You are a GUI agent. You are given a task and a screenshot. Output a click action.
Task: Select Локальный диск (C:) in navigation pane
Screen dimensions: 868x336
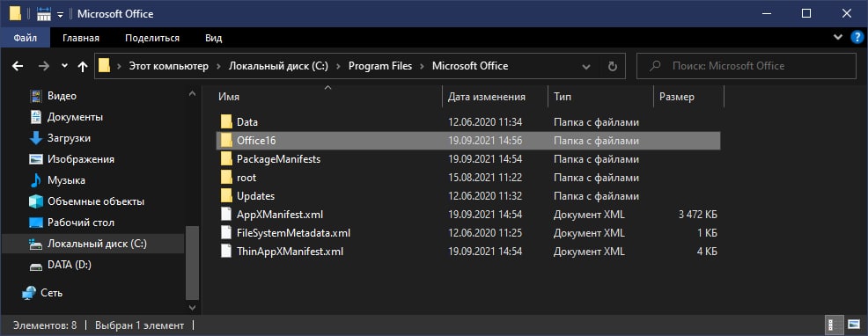[93, 244]
